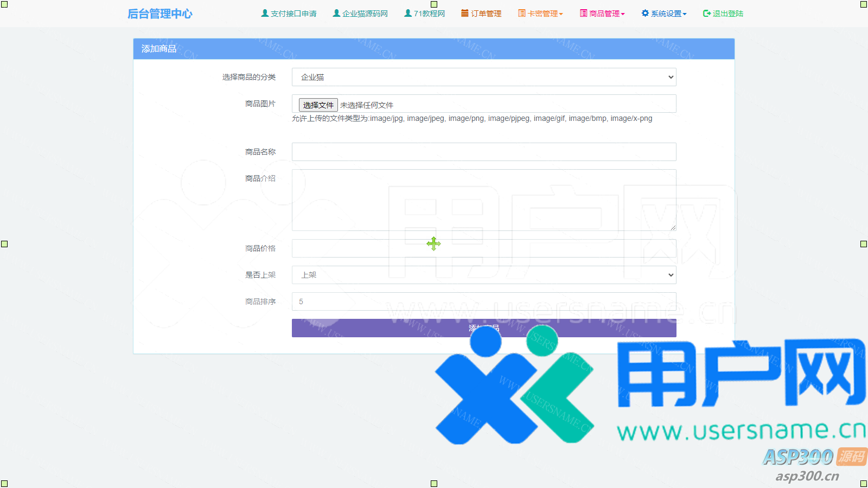Expand the 商品管理 dropdown menu

tap(607, 14)
